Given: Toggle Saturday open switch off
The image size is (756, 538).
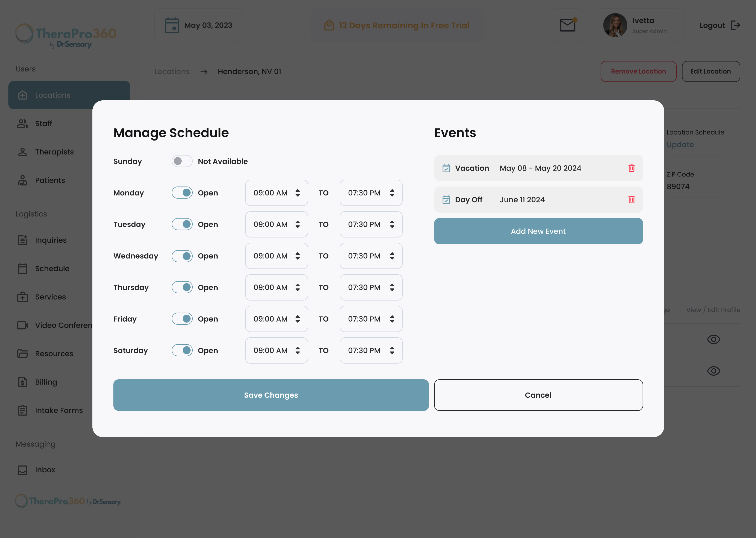Looking at the screenshot, I should [x=182, y=350].
